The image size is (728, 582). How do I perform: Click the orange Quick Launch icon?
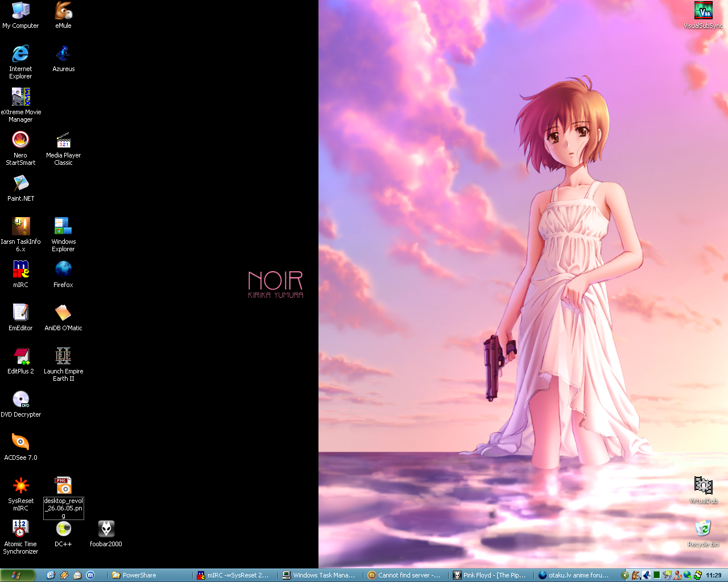(x=64, y=575)
